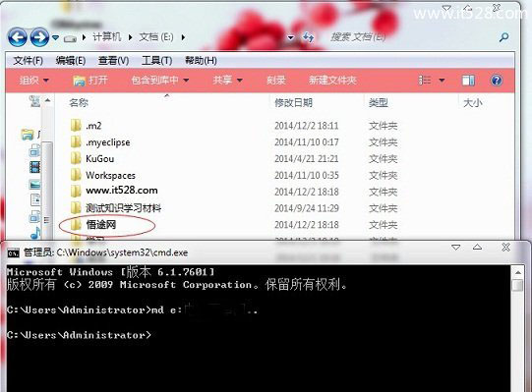The image size is (532, 392).
Task: Click the Explorer forward navigation arrow
Action: coord(39,37)
